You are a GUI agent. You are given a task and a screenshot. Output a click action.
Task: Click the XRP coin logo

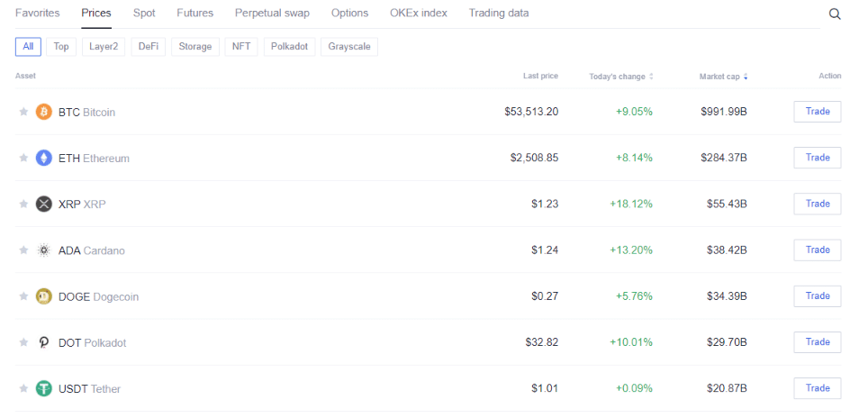tap(43, 204)
